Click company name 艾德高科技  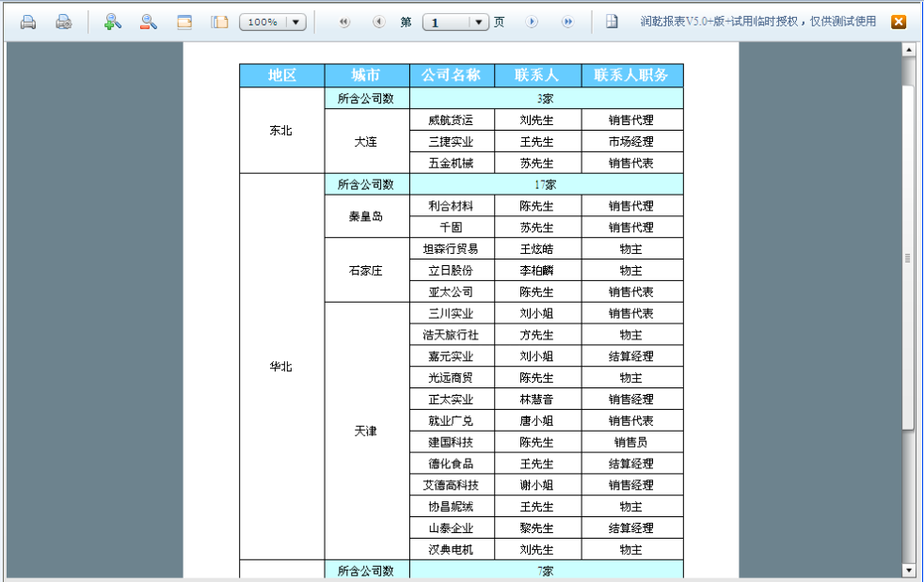pos(452,485)
